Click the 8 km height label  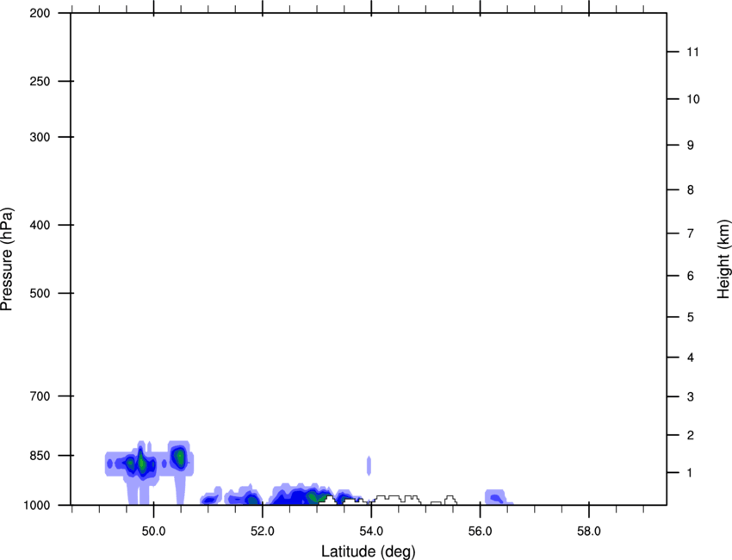point(690,190)
